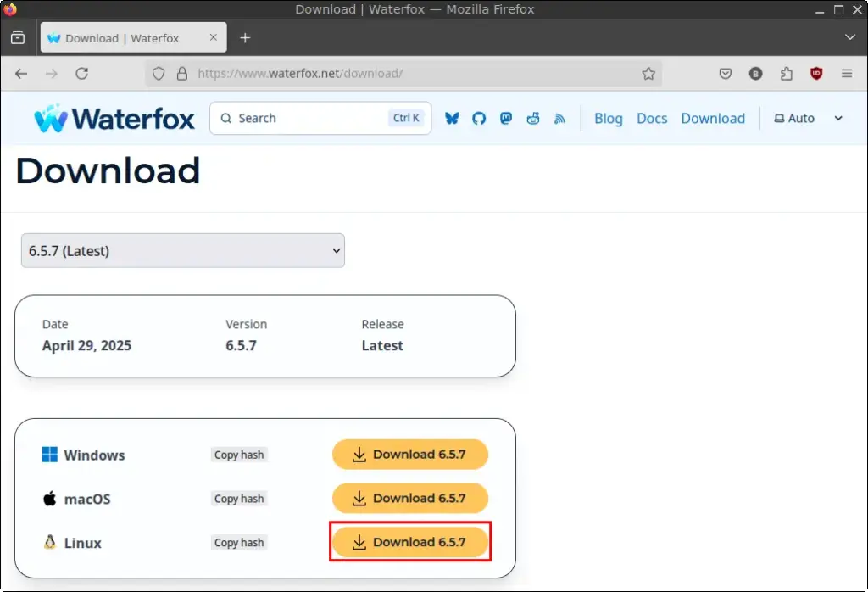Open Waterfox GitHub icon
Screen dimensions: 868x592
click(x=479, y=118)
